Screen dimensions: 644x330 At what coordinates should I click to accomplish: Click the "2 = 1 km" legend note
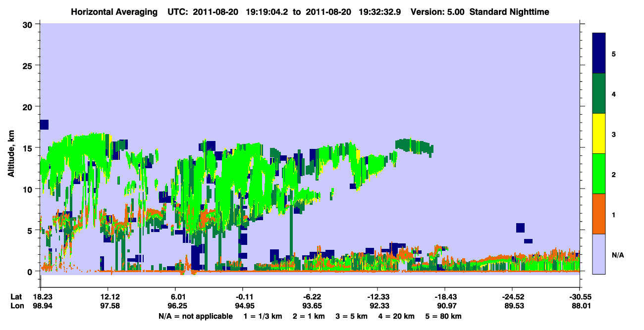point(309,316)
